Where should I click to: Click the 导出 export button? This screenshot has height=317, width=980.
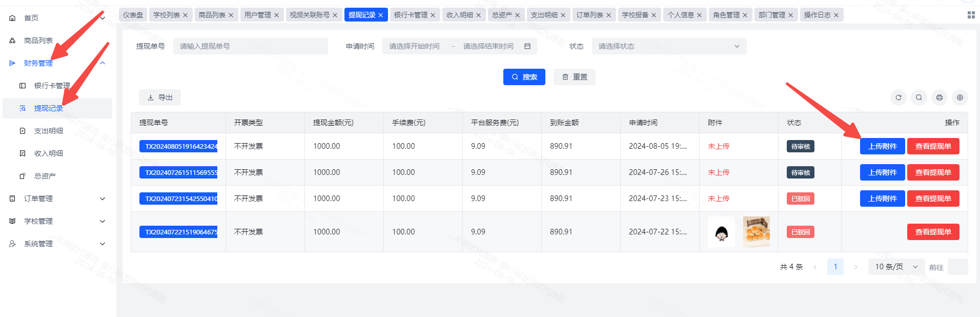click(x=159, y=97)
